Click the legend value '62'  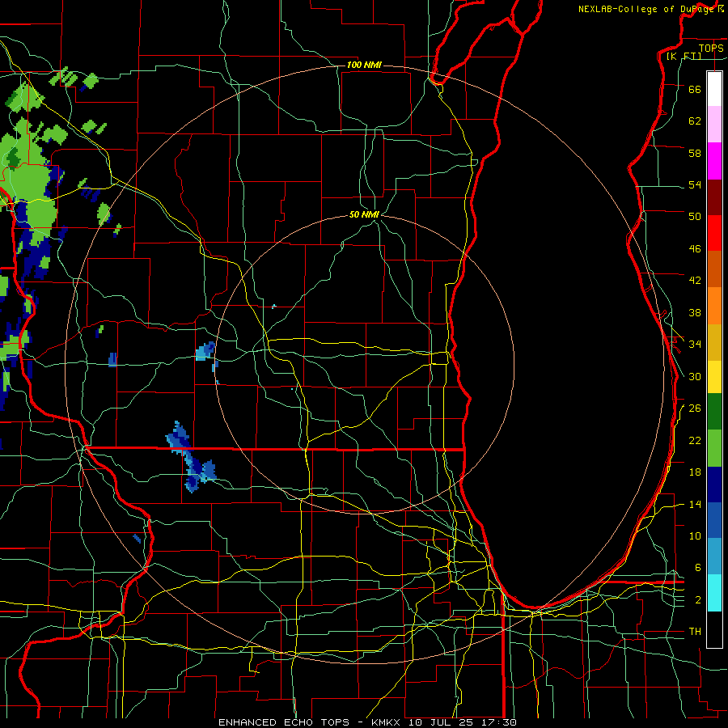pyautogui.click(x=695, y=121)
